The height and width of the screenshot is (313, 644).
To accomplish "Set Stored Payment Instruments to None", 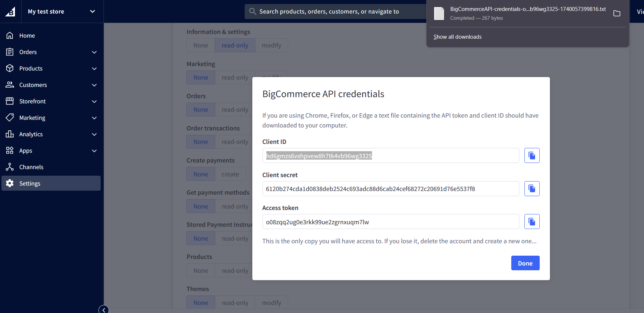I will point(201,238).
